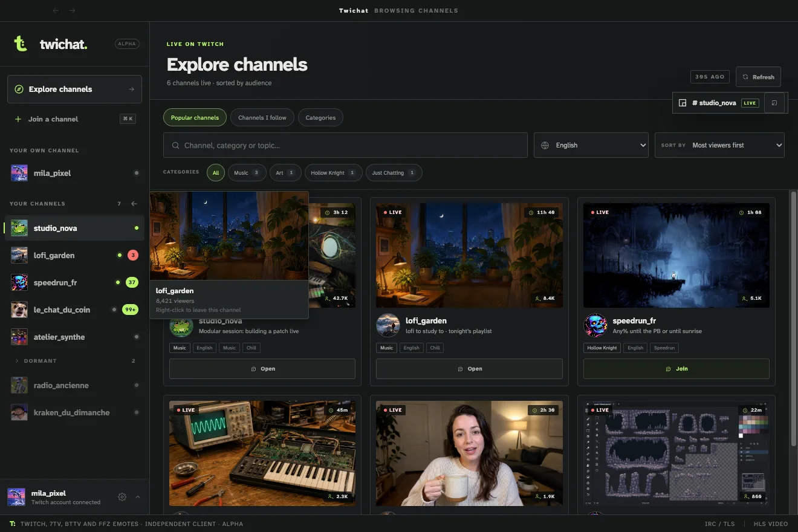798x532 pixels.
Task: Select radio_ancienne in the dormant channels
Action: 74,385
